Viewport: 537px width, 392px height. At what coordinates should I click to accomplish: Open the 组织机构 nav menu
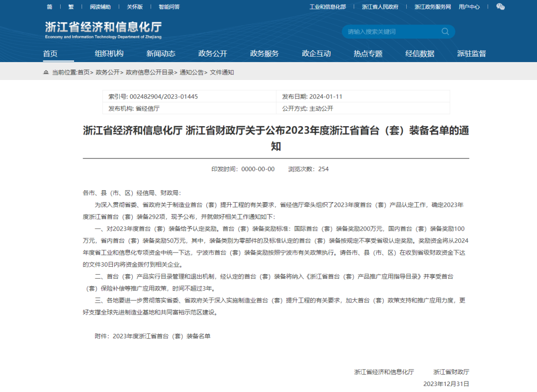click(x=109, y=53)
